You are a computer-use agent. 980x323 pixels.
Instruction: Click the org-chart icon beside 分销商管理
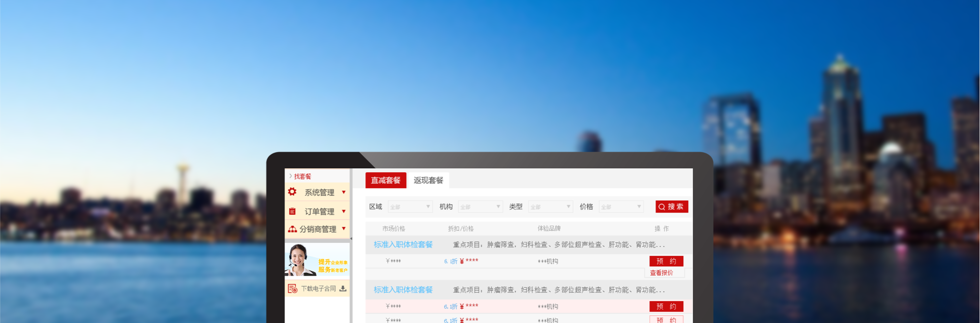292,229
